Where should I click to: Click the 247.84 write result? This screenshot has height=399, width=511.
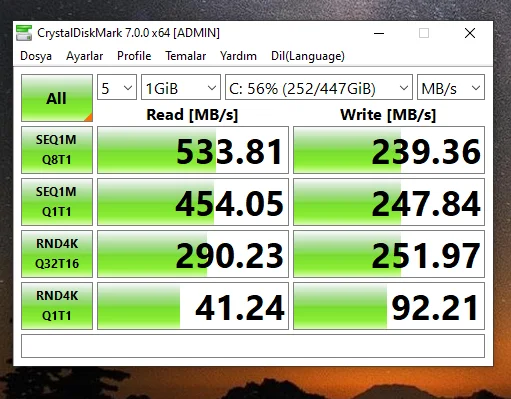pos(389,202)
